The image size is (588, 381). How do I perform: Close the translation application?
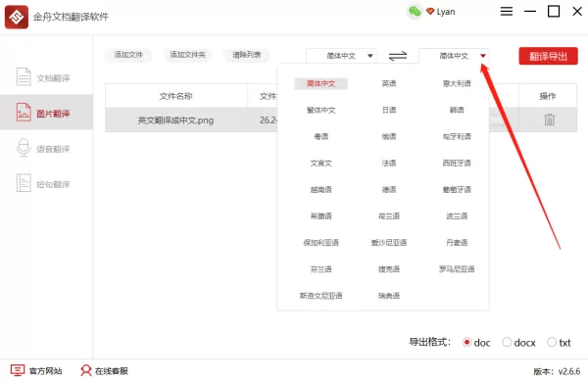577,11
